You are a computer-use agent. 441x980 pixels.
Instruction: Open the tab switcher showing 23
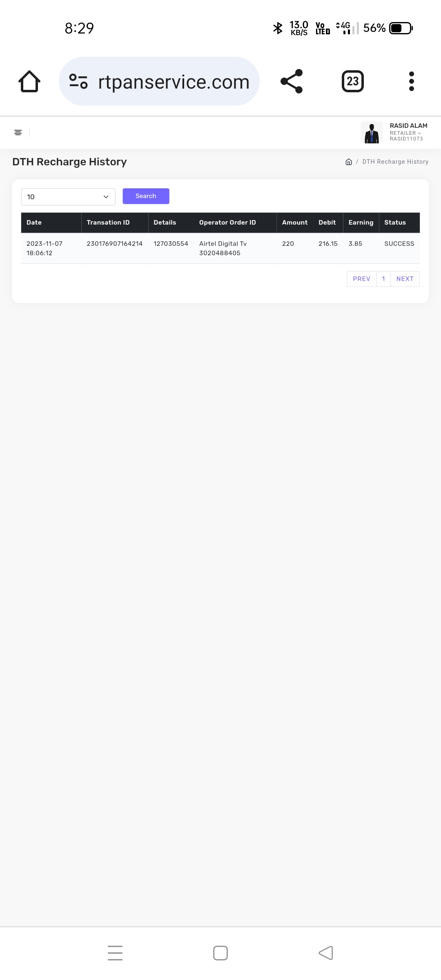click(352, 81)
